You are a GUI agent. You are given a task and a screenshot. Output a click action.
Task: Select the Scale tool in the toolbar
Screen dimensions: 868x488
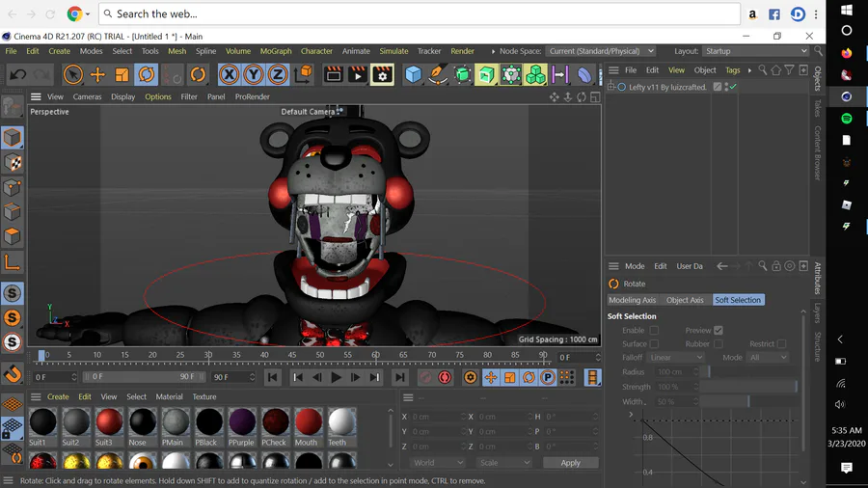click(122, 75)
